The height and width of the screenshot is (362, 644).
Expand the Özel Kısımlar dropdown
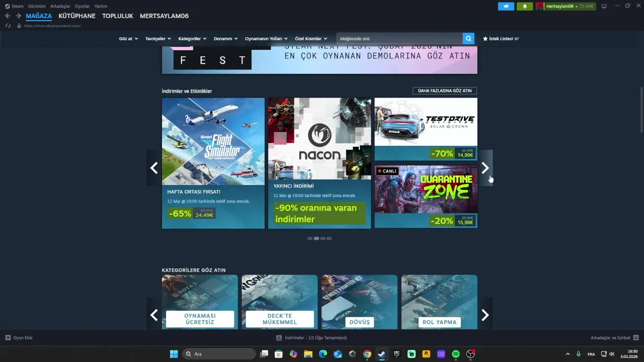point(311,39)
